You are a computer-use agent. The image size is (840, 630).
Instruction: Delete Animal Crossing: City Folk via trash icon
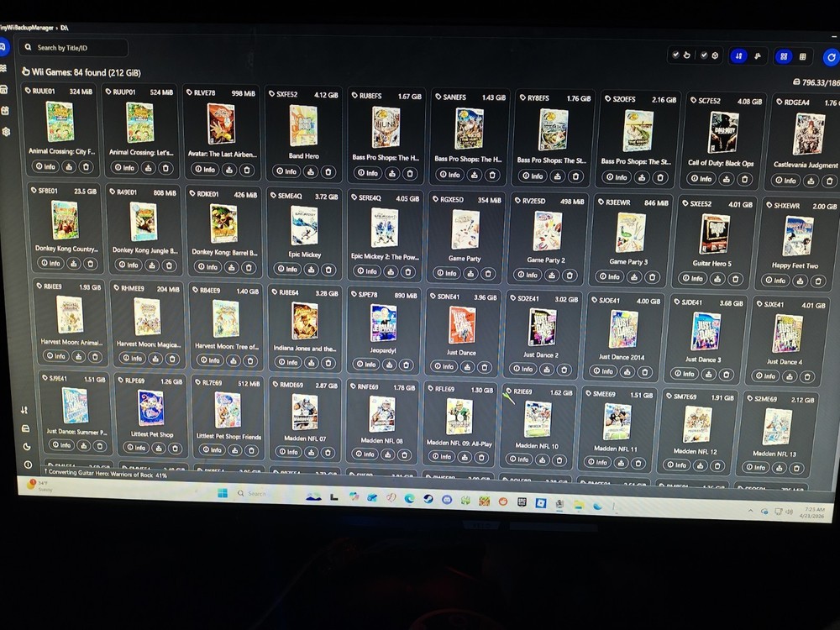tap(86, 166)
